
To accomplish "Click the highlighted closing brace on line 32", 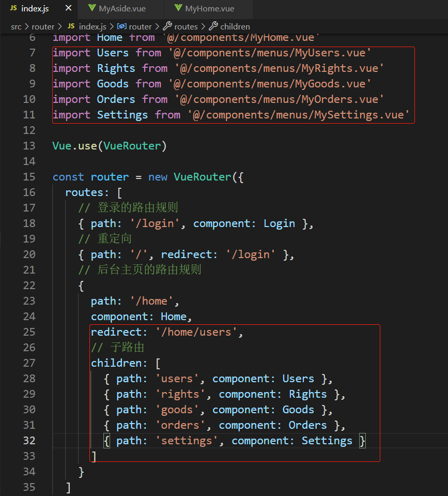I will pyautogui.click(x=362, y=441).
